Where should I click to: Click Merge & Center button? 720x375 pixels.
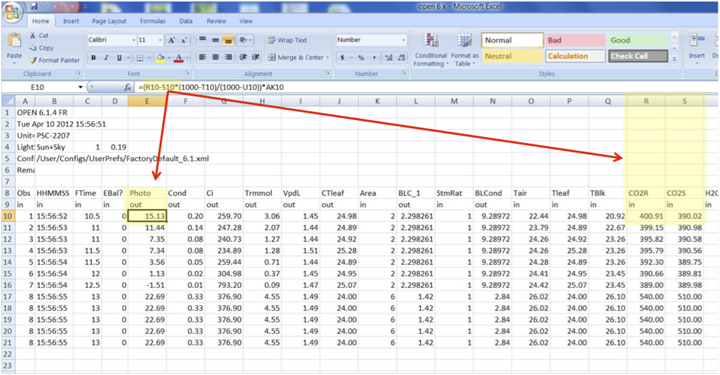(298, 57)
